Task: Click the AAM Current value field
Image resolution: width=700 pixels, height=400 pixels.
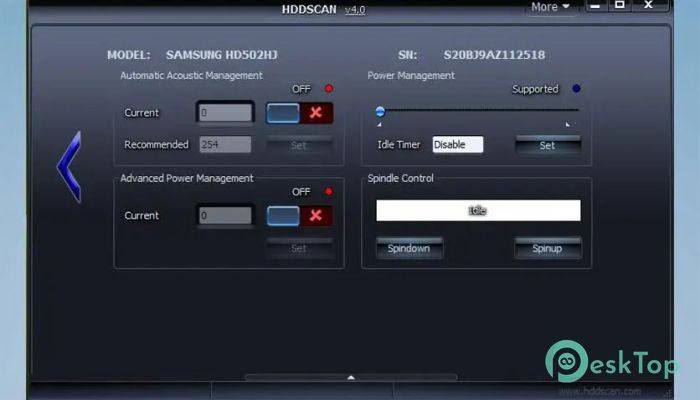Action: 225,112
